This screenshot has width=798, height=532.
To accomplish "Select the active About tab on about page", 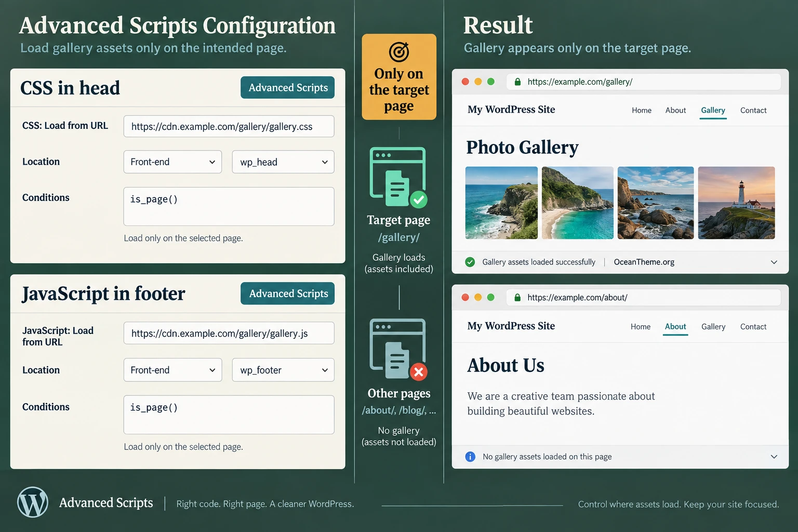I will (x=675, y=327).
